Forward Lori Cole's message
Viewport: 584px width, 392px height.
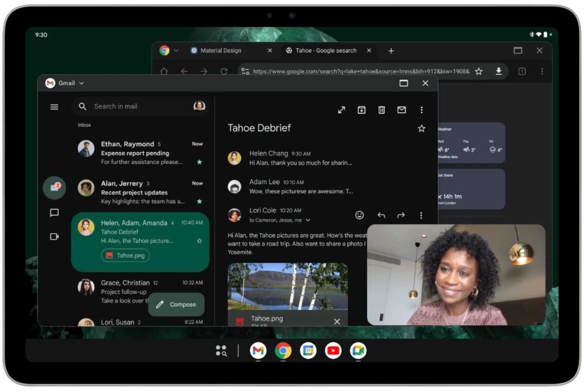coord(401,215)
